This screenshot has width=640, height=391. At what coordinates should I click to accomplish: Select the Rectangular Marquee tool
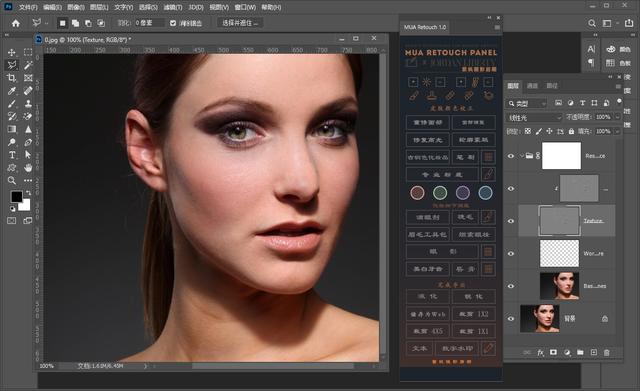(28, 52)
